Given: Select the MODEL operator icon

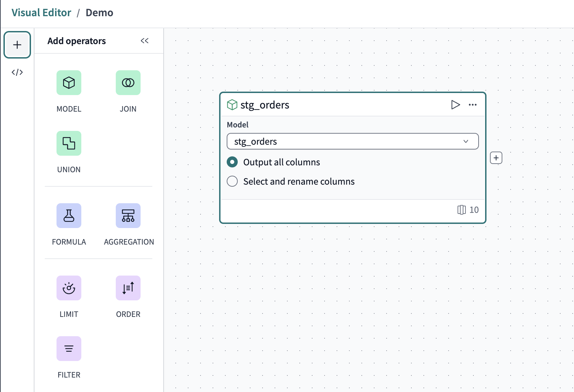Looking at the screenshot, I should coord(69,83).
